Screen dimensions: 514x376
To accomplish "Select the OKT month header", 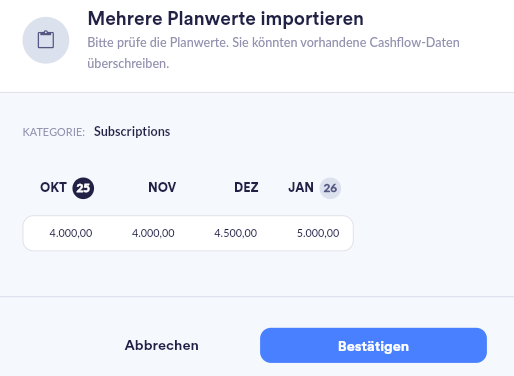I will [x=53, y=187].
